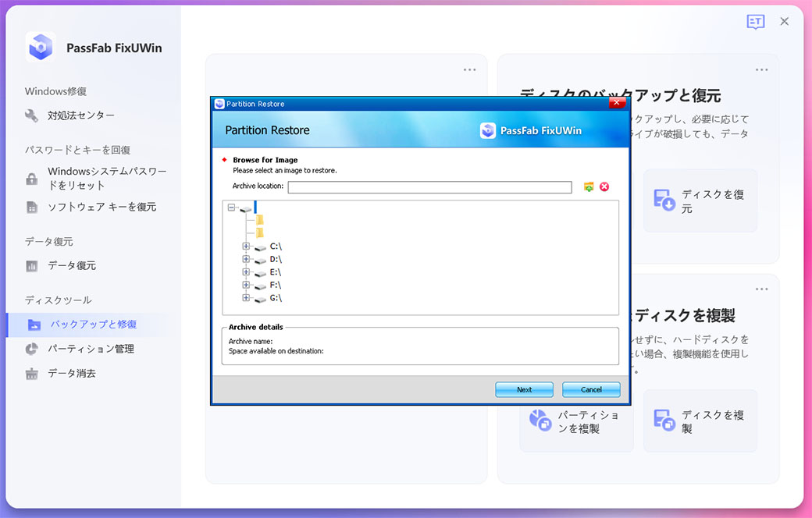Start partition cloning via the パーティションを複製 icon
This screenshot has height=518, width=812.
(x=541, y=420)
